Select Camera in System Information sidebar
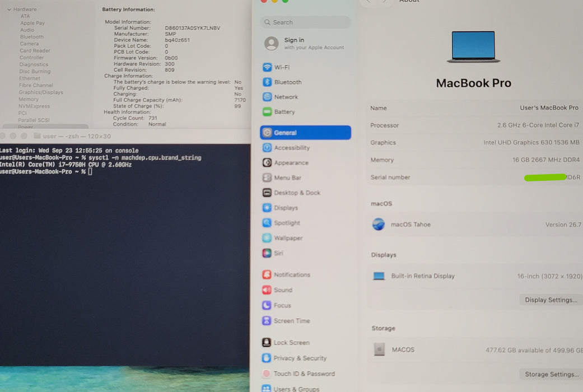Screen dimensions: 583x392 [x=29, y=44]
